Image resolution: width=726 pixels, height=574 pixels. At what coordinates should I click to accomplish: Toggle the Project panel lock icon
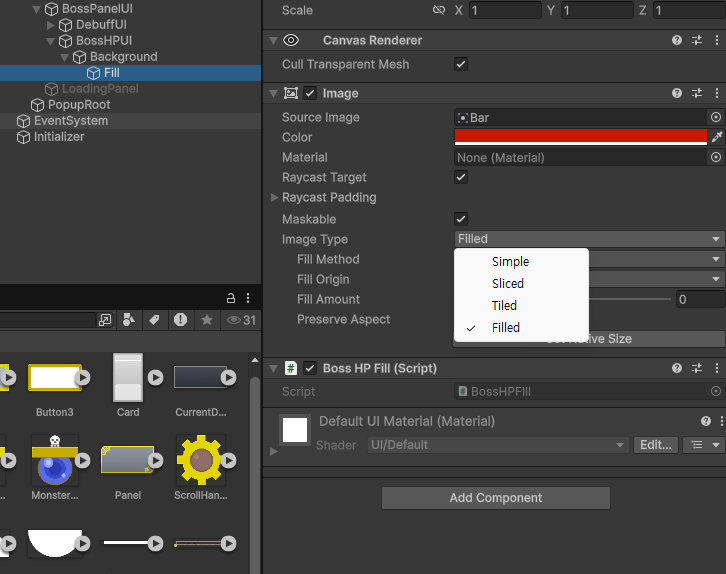[x=231, y=298]
